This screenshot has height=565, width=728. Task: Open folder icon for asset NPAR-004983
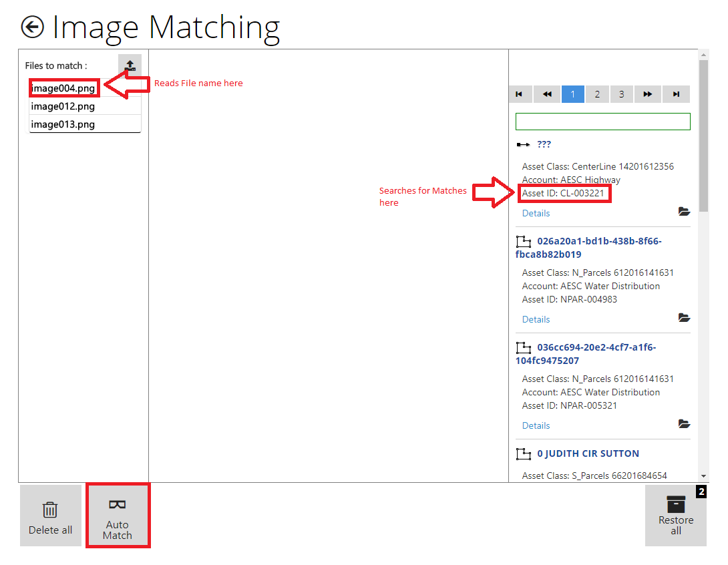point(684,318)
